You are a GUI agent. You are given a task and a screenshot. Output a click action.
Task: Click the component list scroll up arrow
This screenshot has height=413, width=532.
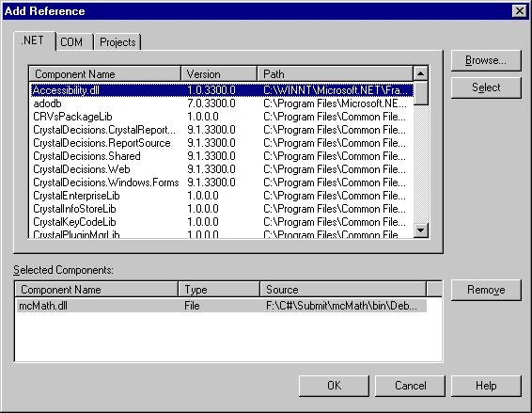pos(421,73)
